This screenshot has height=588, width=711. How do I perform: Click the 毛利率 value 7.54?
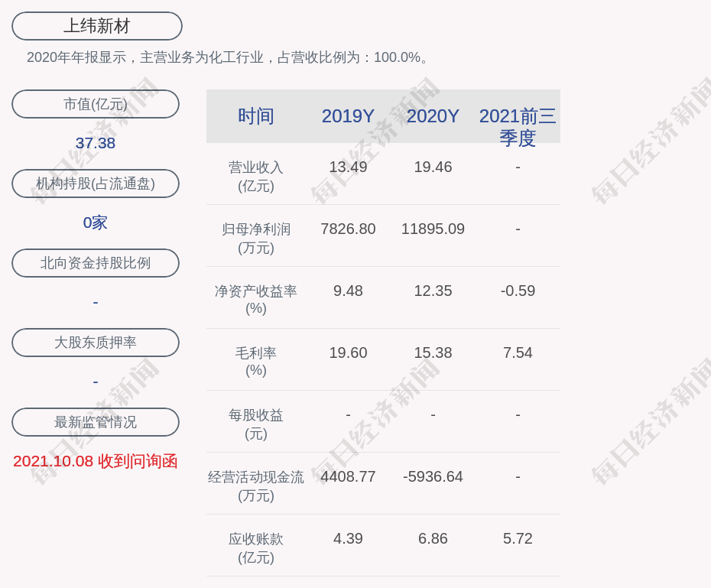(518, 352)
